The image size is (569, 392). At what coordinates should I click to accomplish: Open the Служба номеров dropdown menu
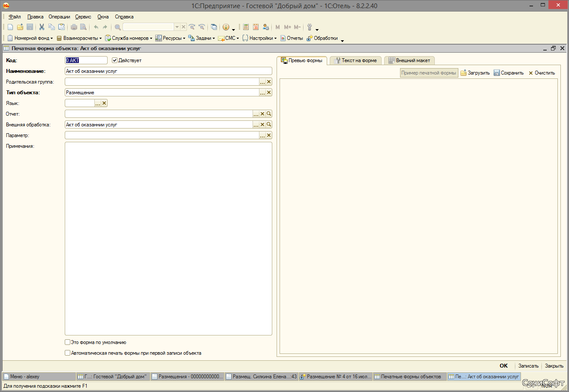(x=129, y=38)
